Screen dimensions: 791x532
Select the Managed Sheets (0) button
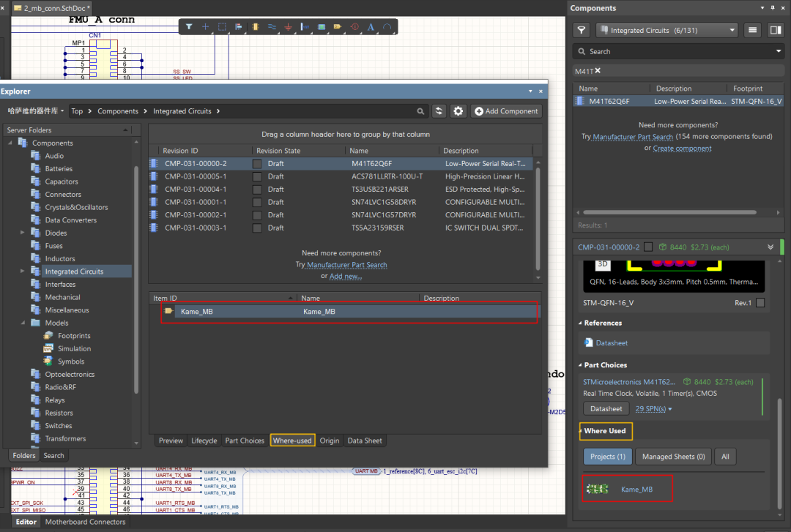pos(673,457)
